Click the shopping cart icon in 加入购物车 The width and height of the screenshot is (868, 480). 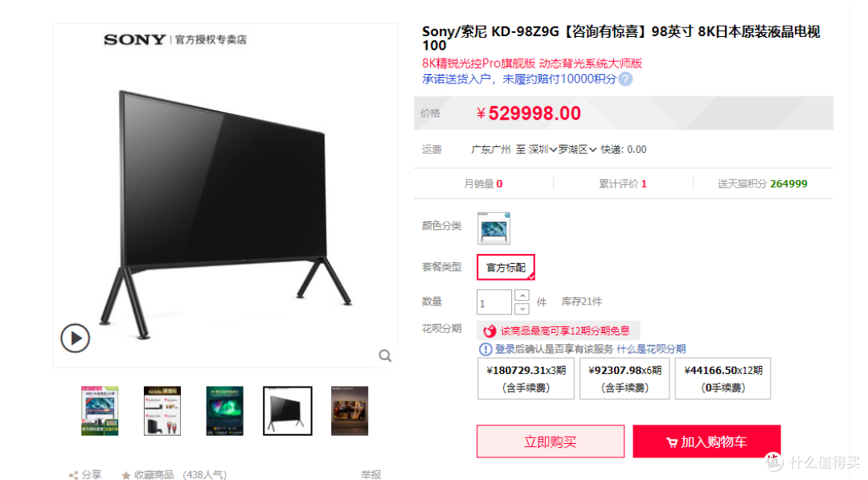(672, 441)
